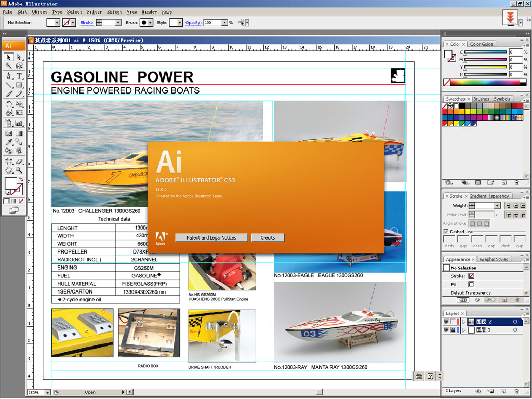Open the Effect menu

click(x=114, y=12)
